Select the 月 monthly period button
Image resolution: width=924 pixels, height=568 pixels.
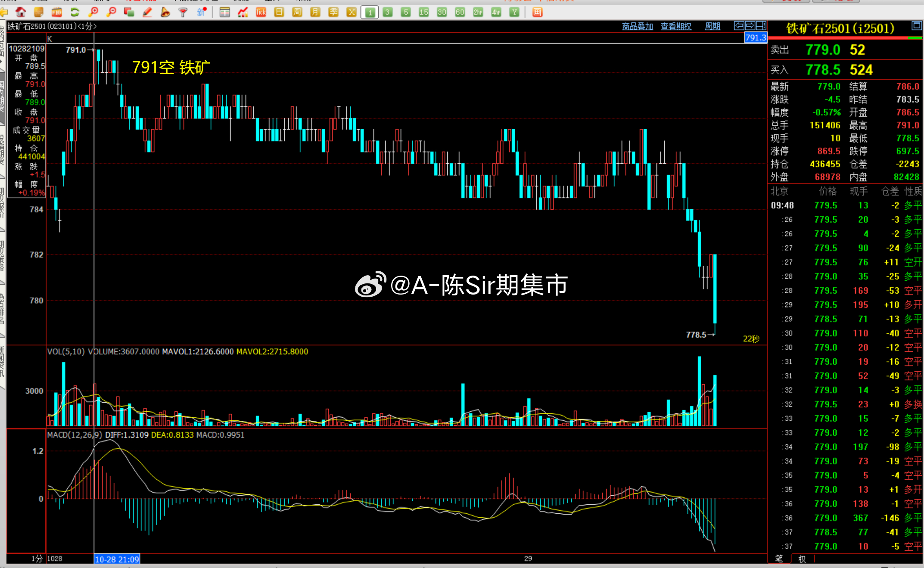click(315, 12)
